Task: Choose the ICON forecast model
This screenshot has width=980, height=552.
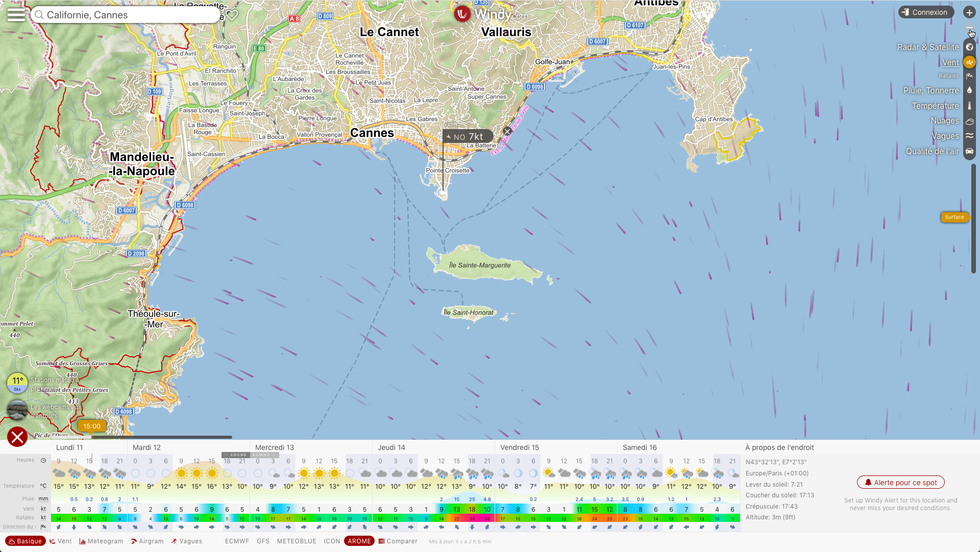Action: click(x=332, y=541)
